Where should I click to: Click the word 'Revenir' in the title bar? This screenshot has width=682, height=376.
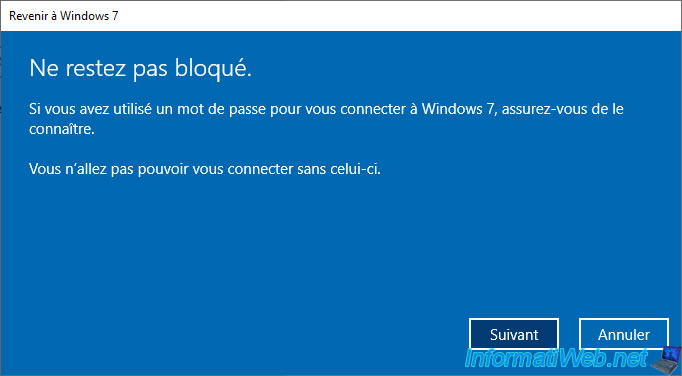click(27, 16)
